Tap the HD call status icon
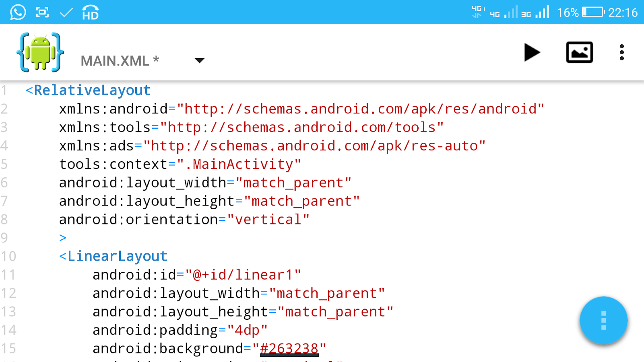This screenshot has width=644, height=362. 90,12
